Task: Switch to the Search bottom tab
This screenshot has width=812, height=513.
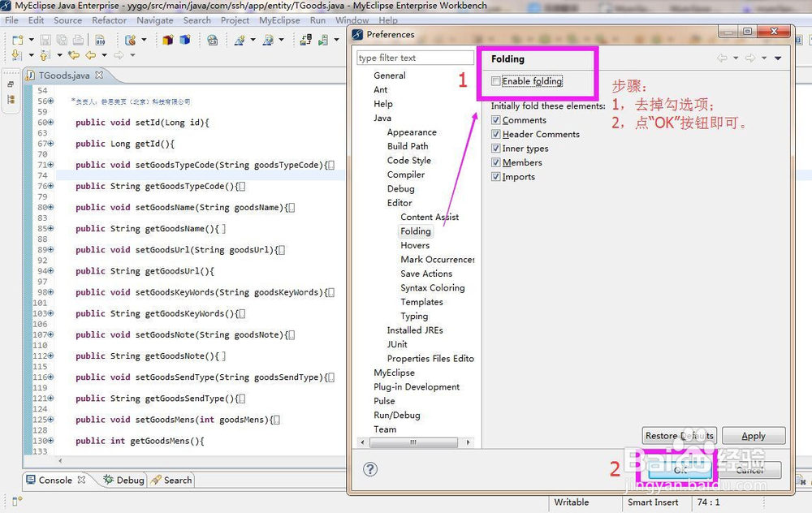Action: click(x=172, y=480)
